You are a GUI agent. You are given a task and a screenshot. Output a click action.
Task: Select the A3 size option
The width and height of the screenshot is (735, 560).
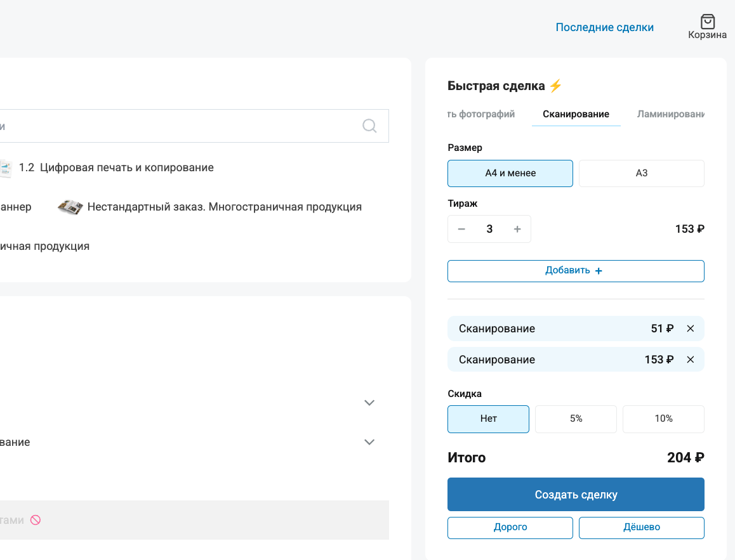tap(641, 173)
